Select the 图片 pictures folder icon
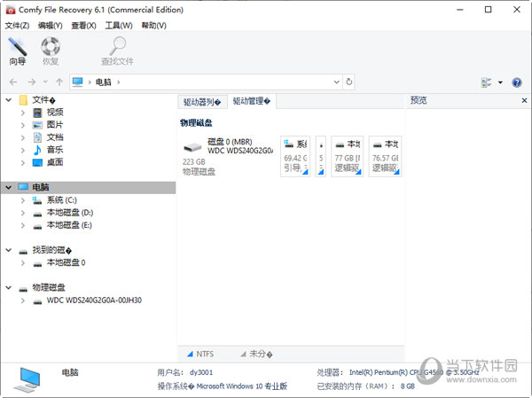The height and width of the screenshot is (398, 532). (x=37, y=125)
